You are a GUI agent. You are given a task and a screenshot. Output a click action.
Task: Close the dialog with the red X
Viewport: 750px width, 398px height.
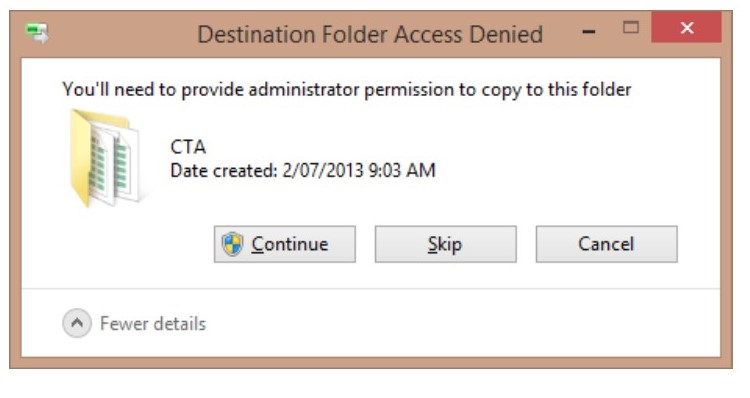coord(686,28)
